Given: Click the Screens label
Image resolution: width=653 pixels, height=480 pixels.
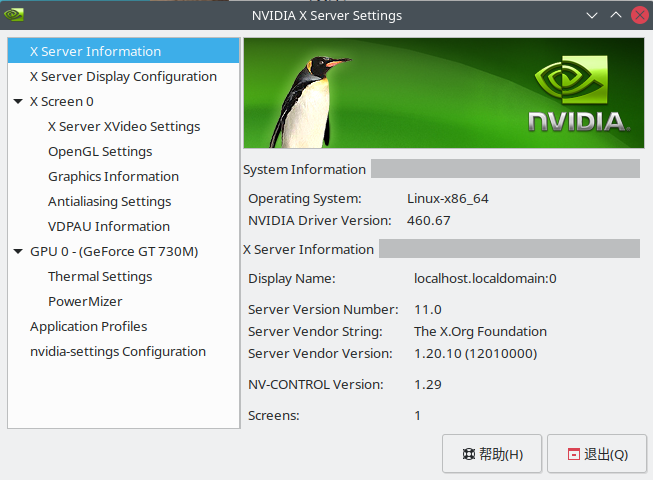Looking at the screenshot, I should (274, 415).
